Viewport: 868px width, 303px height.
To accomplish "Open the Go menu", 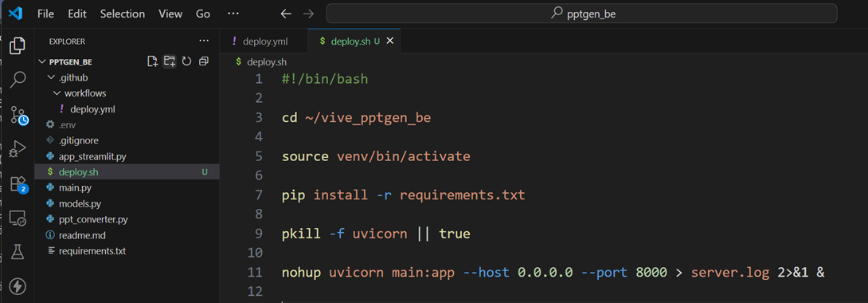I will click(203, 14).
